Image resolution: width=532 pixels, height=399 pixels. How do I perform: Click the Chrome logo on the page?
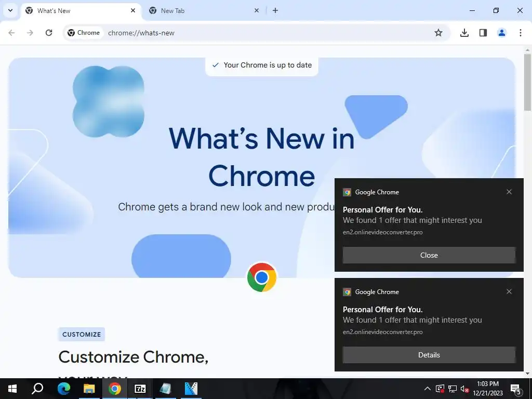(262, 277)
